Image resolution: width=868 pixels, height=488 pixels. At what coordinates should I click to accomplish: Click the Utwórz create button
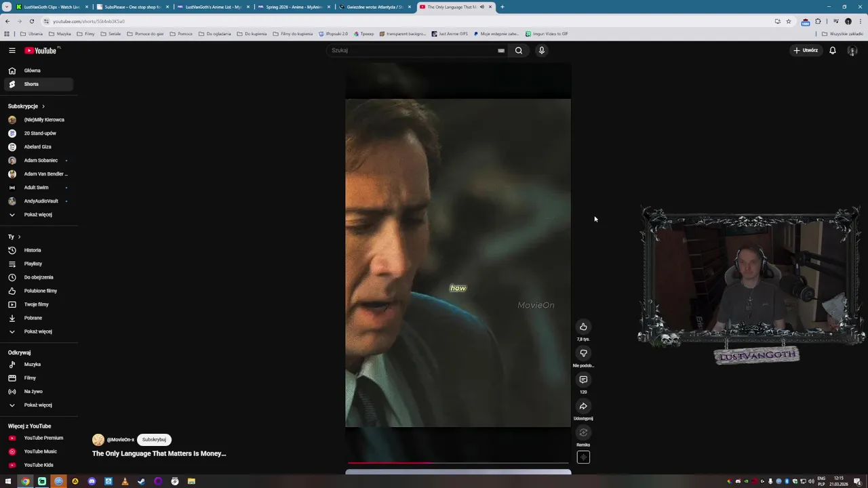[806, 50]
